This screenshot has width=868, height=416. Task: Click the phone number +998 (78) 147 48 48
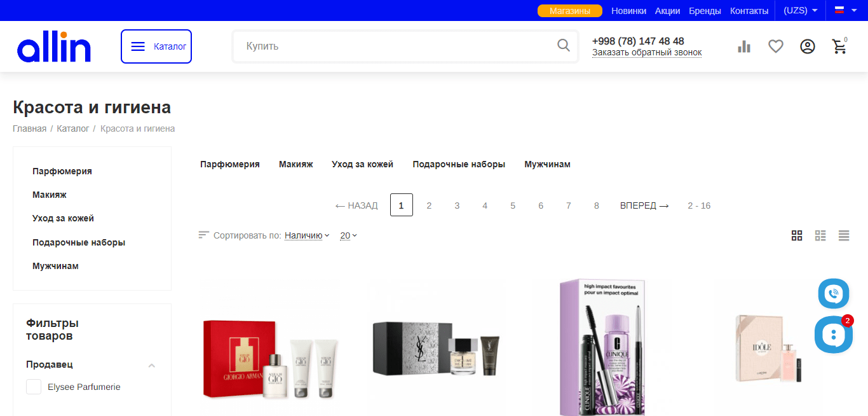click(638, 41)
